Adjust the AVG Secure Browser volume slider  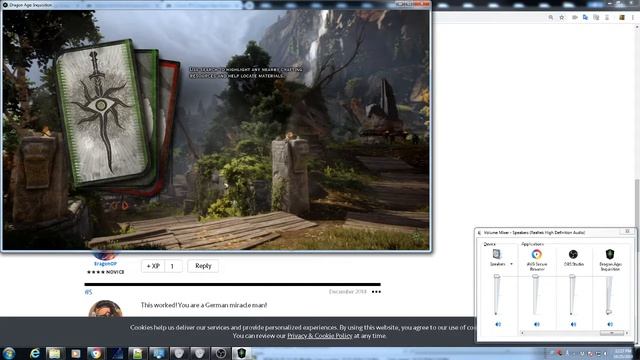(x=536, y=277)
